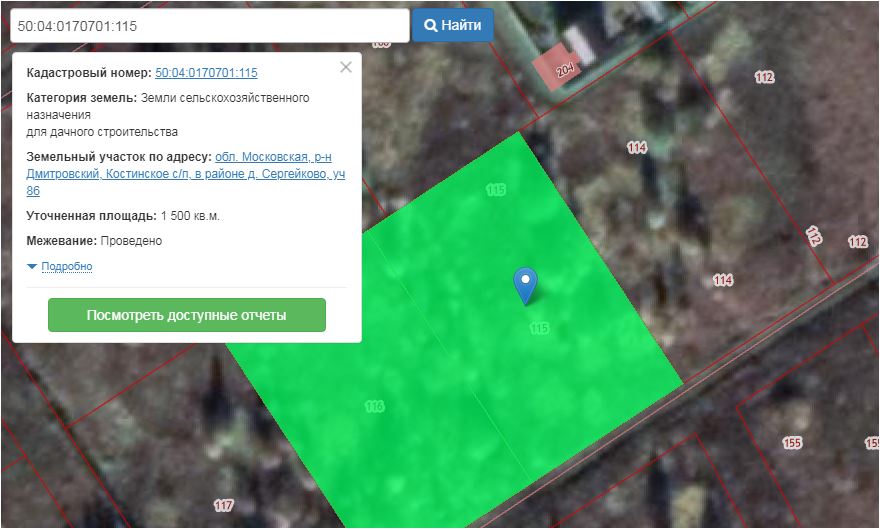Click into the cadastral number search field
This screenshot has height=529, width=880.
209,26
